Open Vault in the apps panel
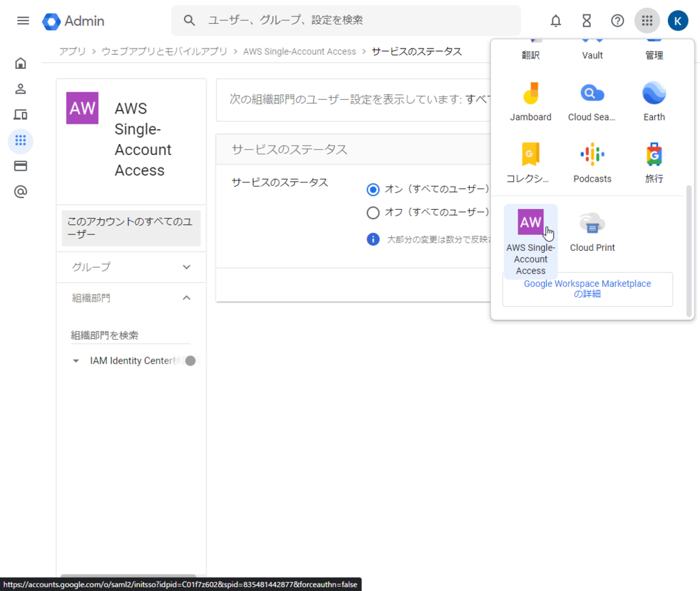The image size is (700, 591). tap(592, 51)
